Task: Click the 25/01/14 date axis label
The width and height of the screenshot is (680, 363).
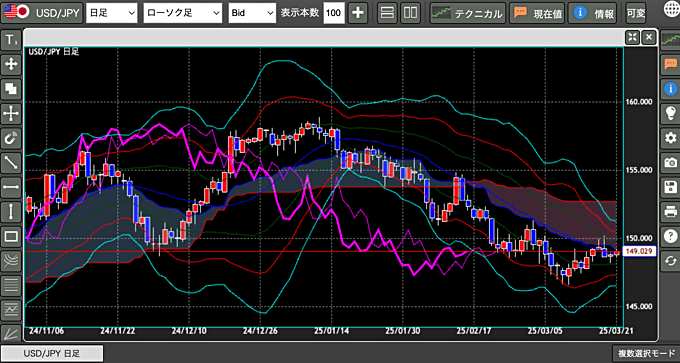Action: coord(332,330)
